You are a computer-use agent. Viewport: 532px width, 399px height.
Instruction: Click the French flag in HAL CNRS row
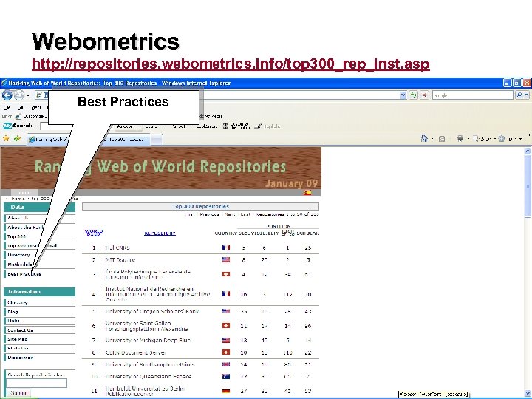tap(226, 248)
